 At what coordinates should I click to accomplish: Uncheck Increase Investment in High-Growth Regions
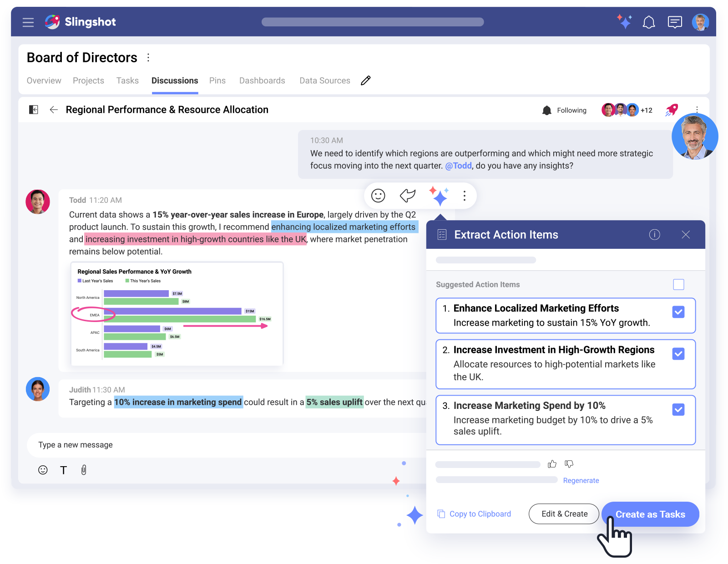point(678,354)
